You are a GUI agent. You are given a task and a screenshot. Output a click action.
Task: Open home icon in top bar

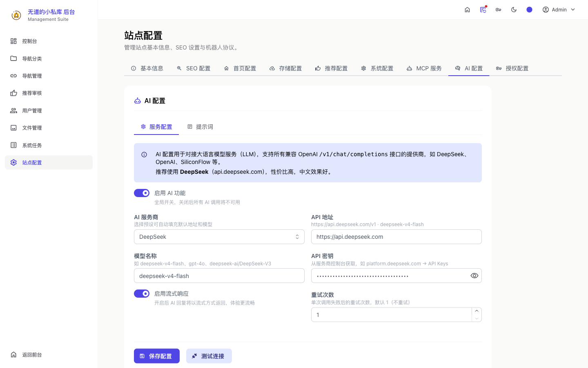pos(467,10)
